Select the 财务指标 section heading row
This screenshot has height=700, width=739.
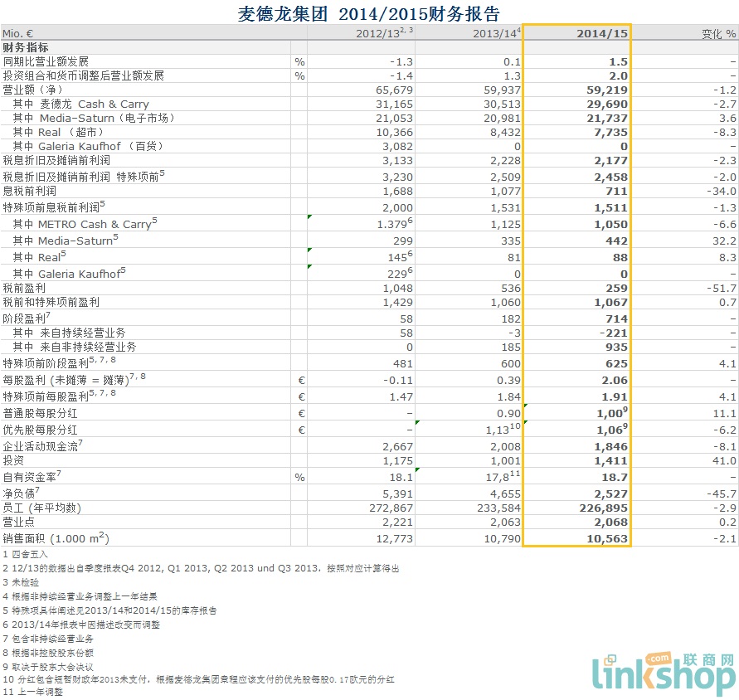[27, 48]
